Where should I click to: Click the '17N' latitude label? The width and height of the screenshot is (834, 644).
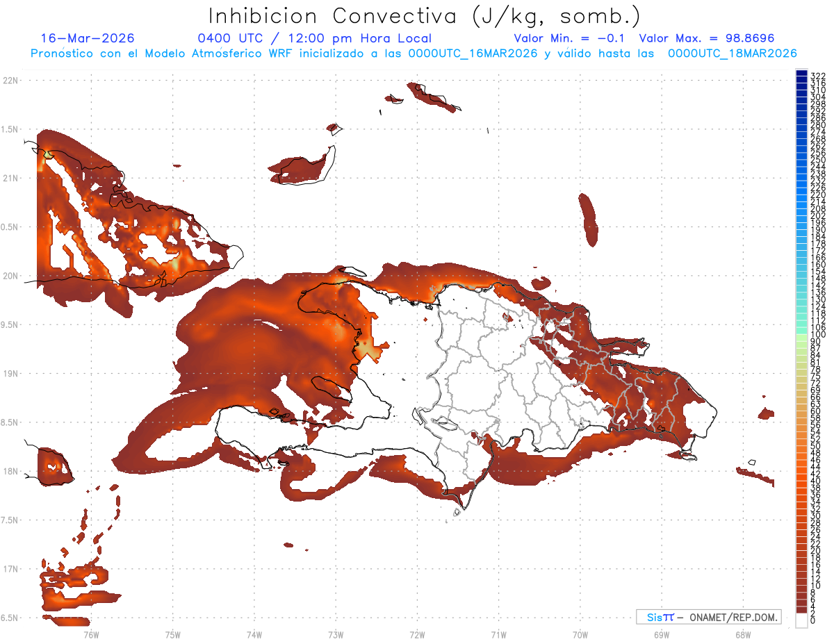click(x=10, y=569)
